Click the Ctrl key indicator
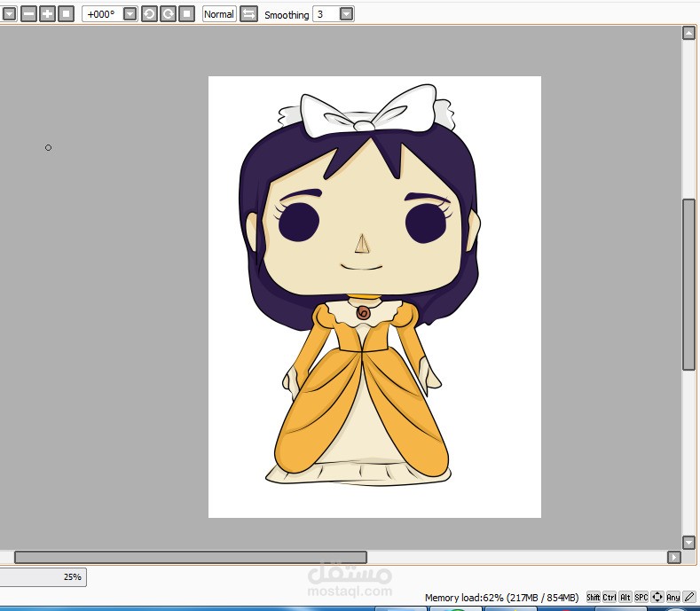700x611 pixels. [610, 597]
